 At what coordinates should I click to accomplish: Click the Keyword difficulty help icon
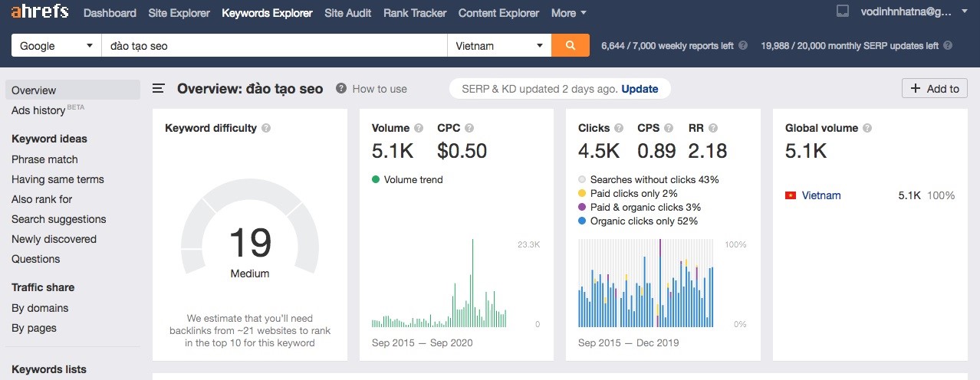pyautogui.click(x=266, y=129)
